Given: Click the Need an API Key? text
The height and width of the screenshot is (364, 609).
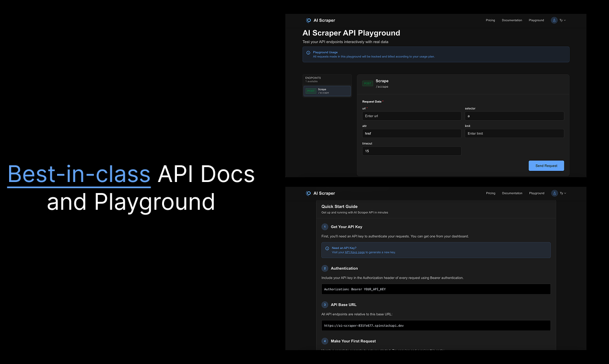Looking at the screenshot, I should tap(344, 248).
